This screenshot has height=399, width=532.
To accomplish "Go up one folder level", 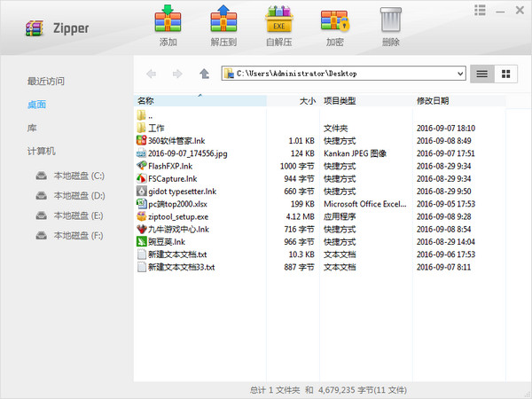I will point(205,74).
